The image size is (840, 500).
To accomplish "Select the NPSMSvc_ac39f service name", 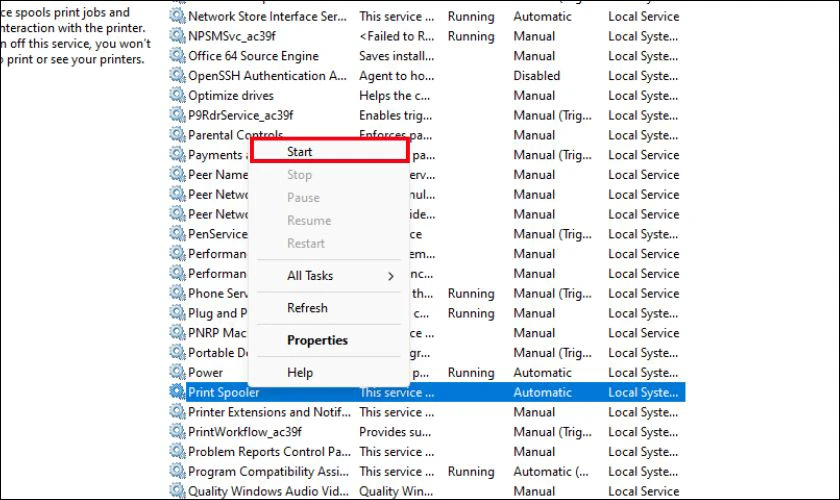I will click(x=232, y=36).
